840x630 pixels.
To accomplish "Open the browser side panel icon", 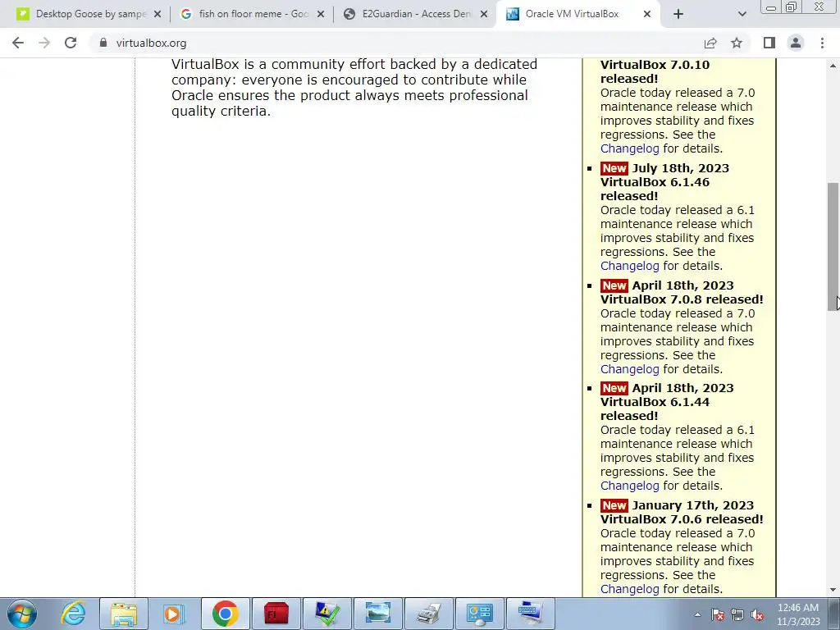I will tap(769, 43).
